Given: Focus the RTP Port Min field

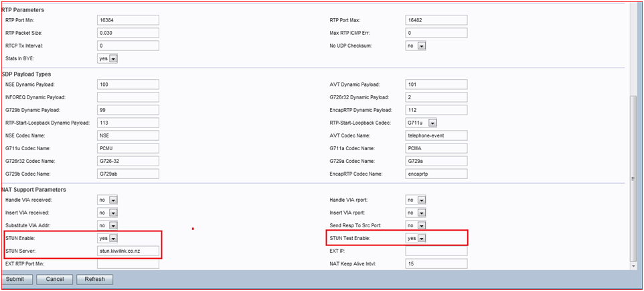Looking at the screenshot, I should (x=128, y=20).
